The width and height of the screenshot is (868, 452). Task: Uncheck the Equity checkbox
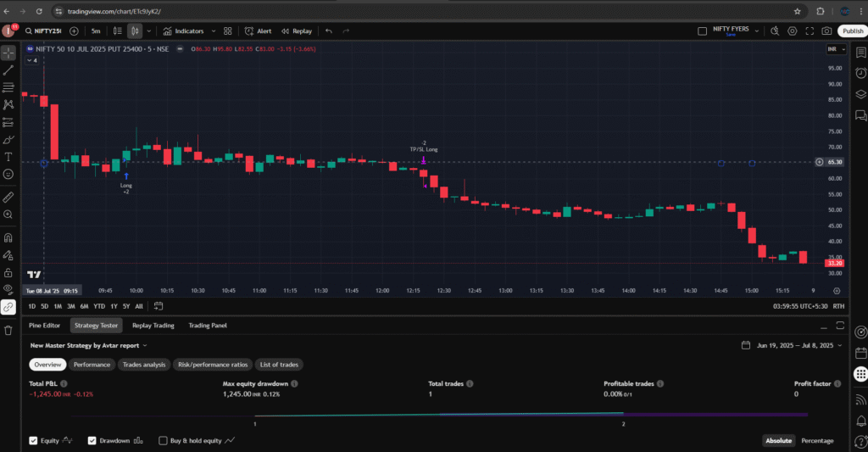click(x=33, y=441)
